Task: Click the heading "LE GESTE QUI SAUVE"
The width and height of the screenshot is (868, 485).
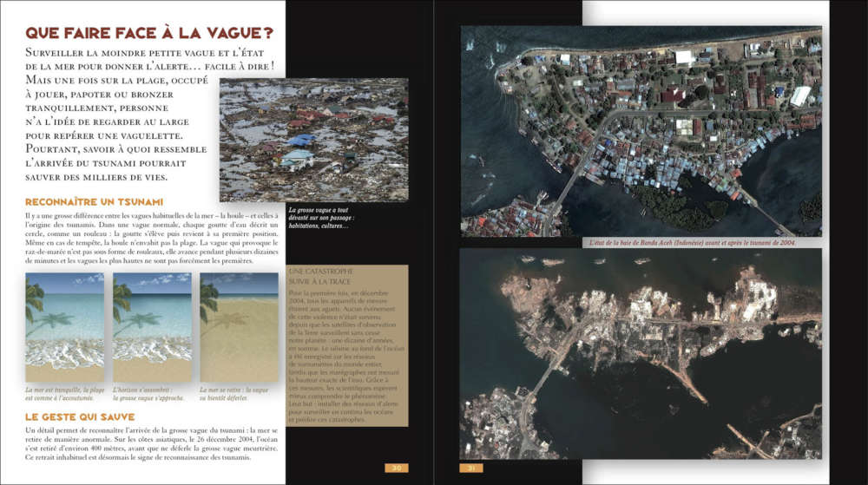Action: 80,417
